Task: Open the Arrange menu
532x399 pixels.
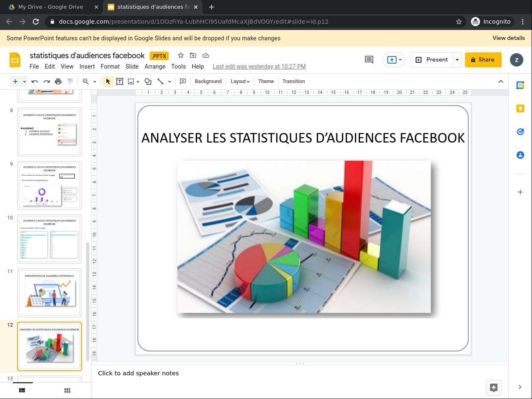Action: [155, 66]
